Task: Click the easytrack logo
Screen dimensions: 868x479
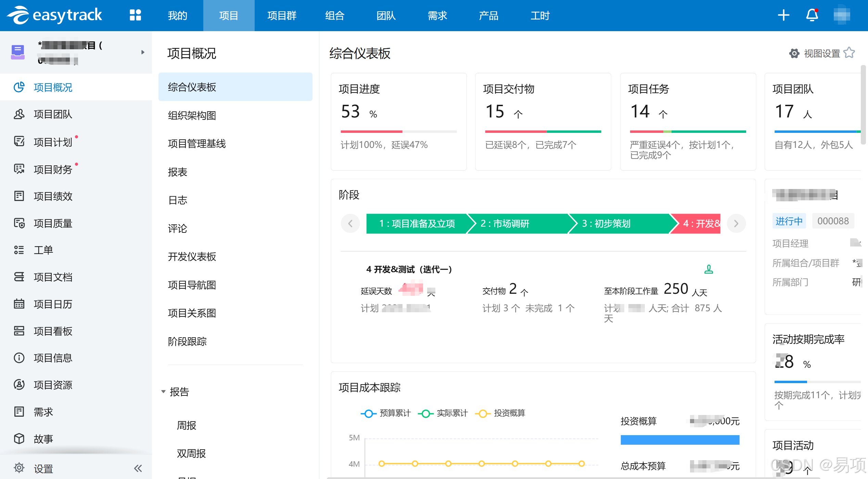Action: point(54,15)
